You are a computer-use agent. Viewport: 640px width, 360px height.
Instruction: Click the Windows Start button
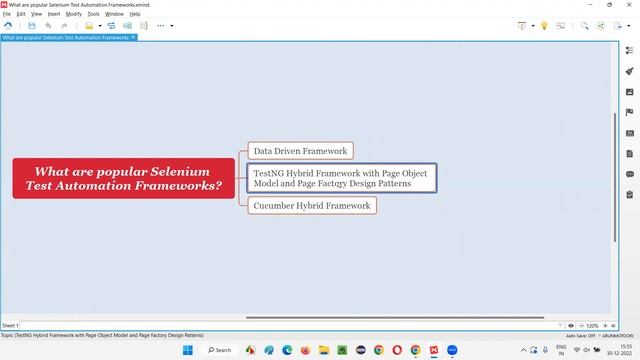tap(188, 350)
